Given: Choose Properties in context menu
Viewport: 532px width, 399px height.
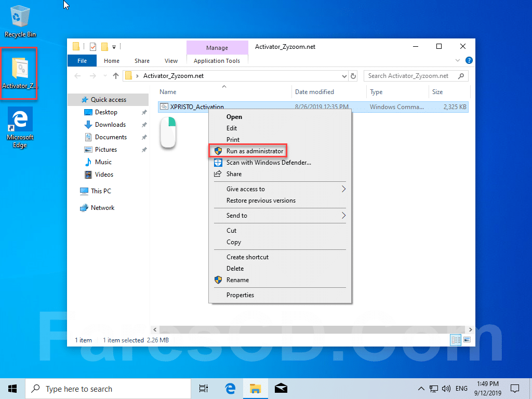Looking at the screenshot, I should pos(280,295).
